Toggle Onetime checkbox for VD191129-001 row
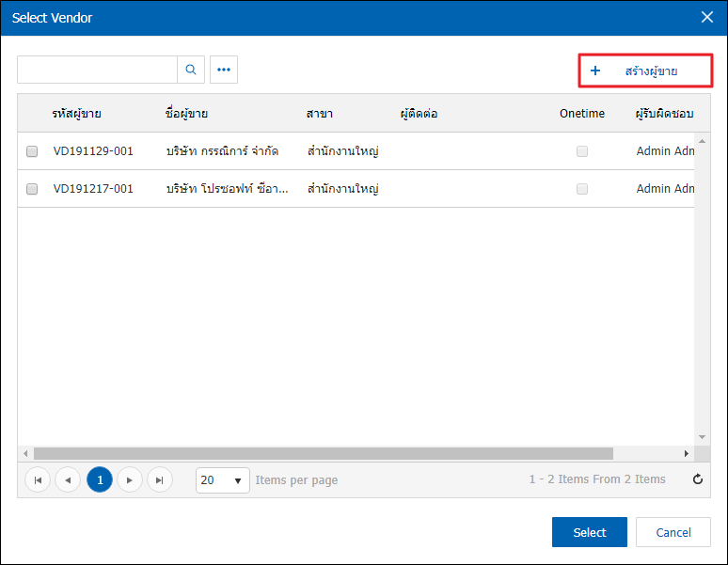 (582, 151)
